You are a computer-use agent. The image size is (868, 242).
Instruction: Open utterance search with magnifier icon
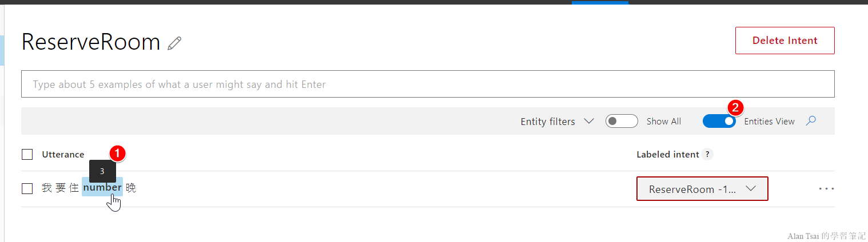810,121
